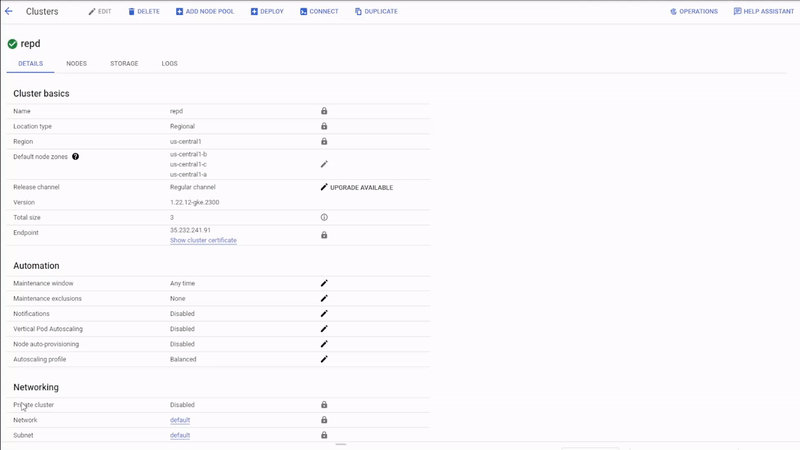Open the default Subnet link
Screen dimensions: 800x450
(x=180, y=435)
